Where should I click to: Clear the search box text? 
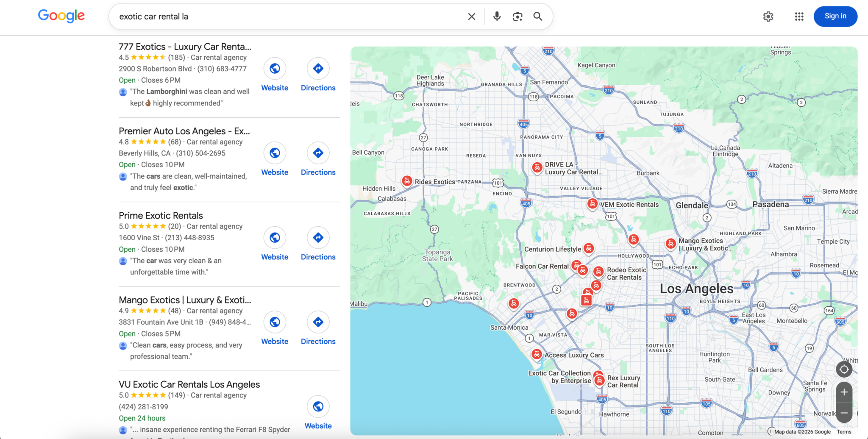[471, 17]
